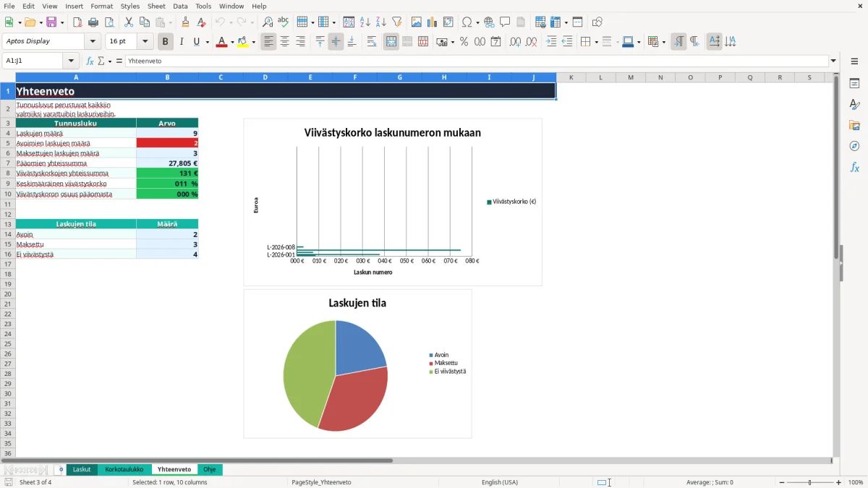Viewport: 868px width, 488px height.
Task: Sort ascending with the A-Z arrow icon
Action: coord(365,22)
